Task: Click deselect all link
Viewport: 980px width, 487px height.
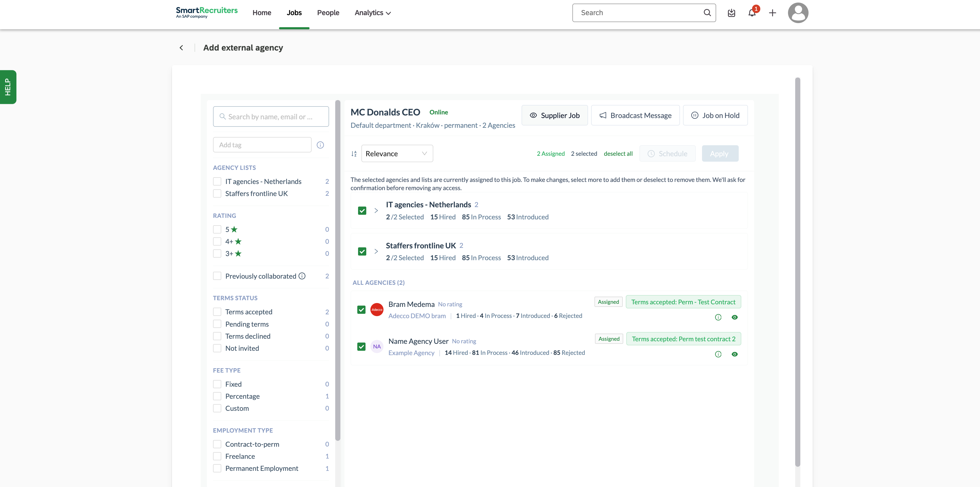Action: point(618,154)
